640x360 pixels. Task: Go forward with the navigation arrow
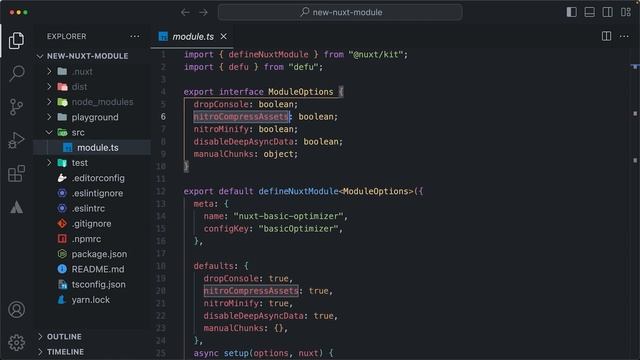[x=203, y=12]
